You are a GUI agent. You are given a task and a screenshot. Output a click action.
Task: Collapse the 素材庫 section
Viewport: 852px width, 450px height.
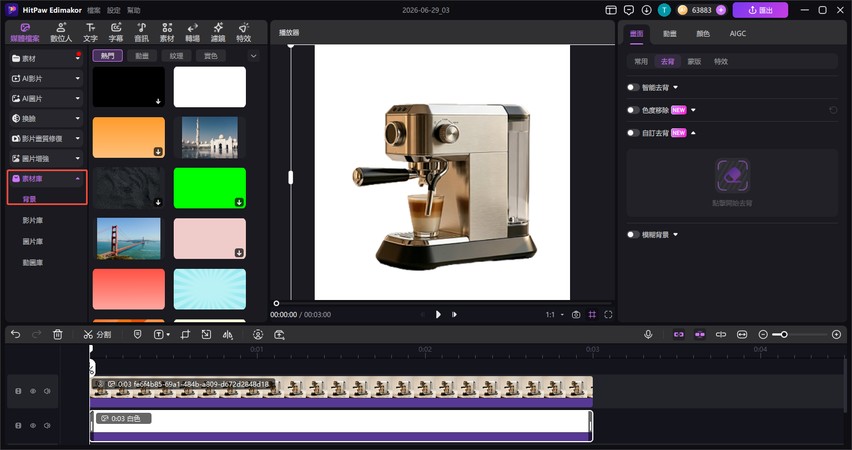click(77, 178)
